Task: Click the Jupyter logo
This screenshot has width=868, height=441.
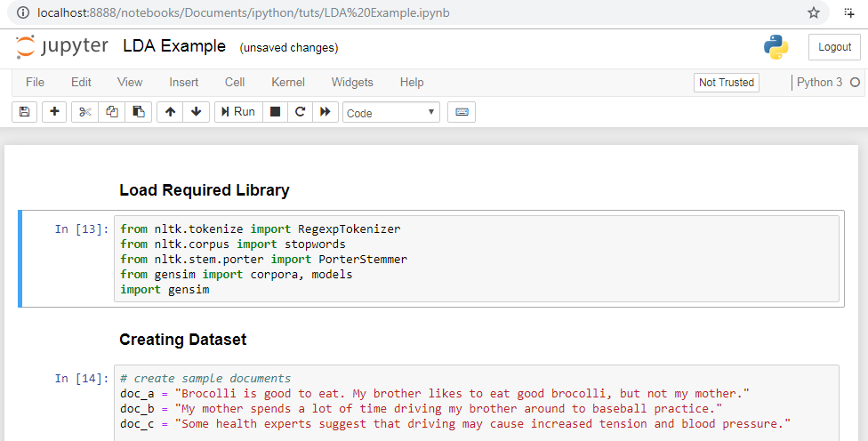Action: point(62,46)
